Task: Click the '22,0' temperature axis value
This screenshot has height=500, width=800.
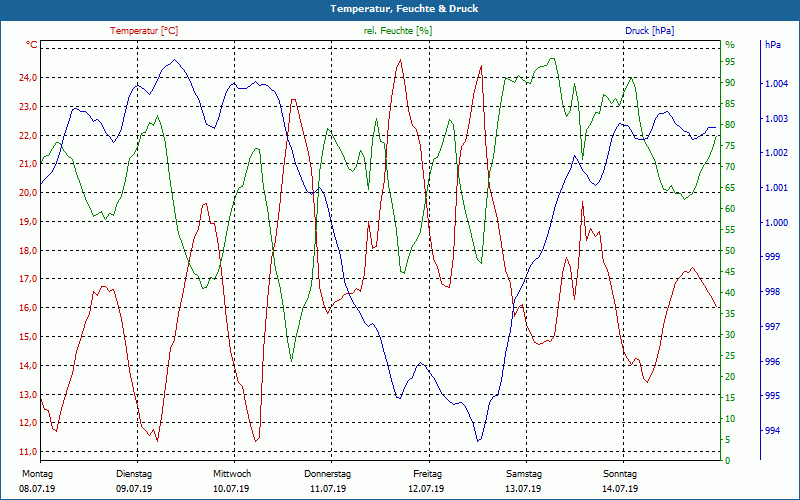Action: tap(29, 136)
